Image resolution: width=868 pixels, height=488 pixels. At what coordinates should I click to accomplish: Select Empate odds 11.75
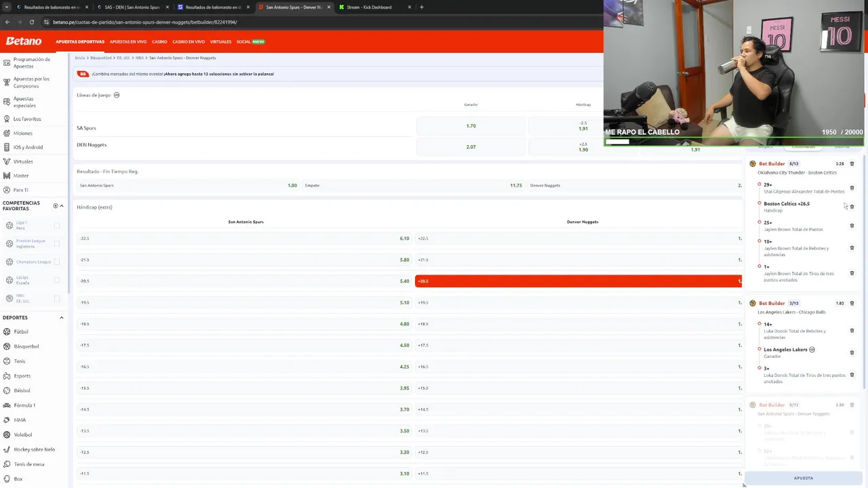click(413, 185)
